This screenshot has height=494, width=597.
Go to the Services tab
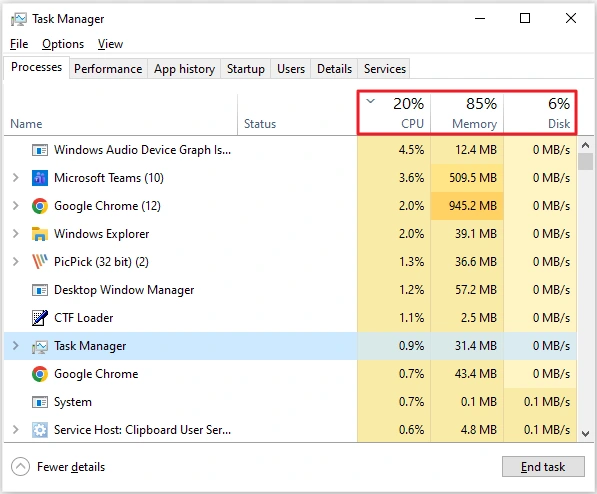[x=385, y=69]
